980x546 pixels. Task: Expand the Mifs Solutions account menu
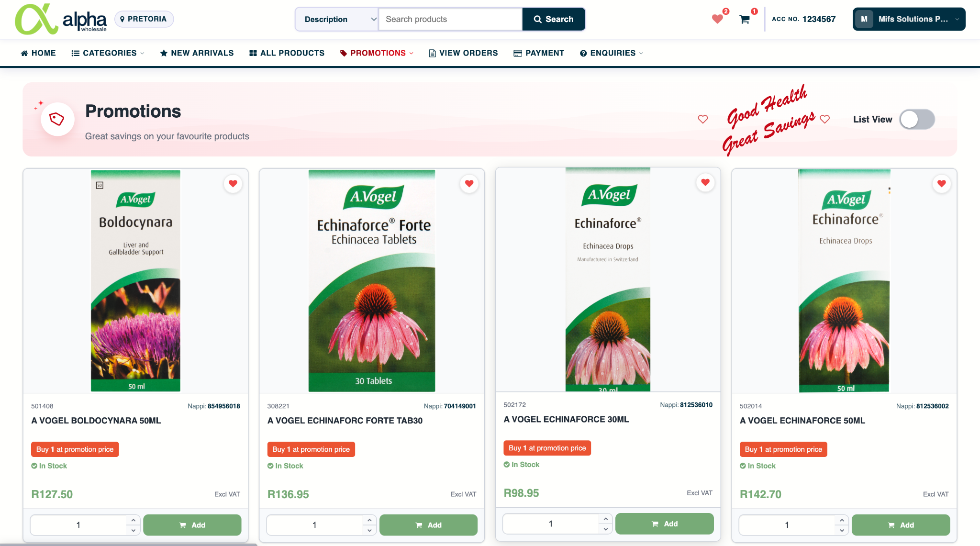(x=909, y=19)
